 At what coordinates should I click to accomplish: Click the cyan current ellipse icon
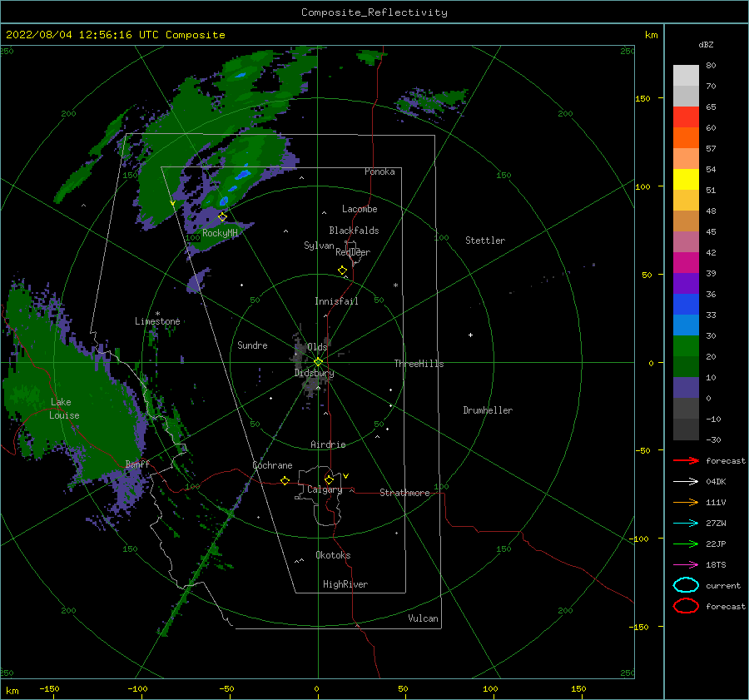686,585
